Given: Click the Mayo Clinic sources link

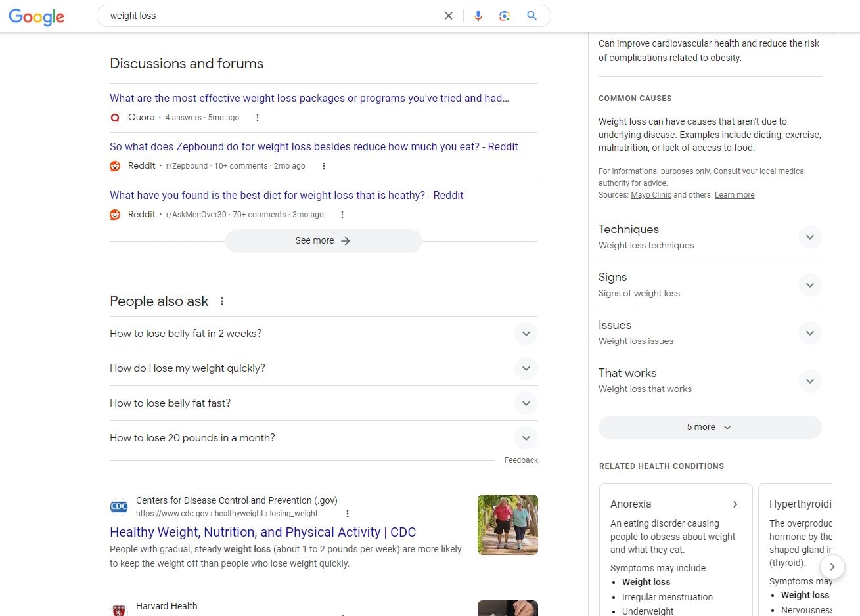Looking at the screenshot, I should tap(650, 194).
